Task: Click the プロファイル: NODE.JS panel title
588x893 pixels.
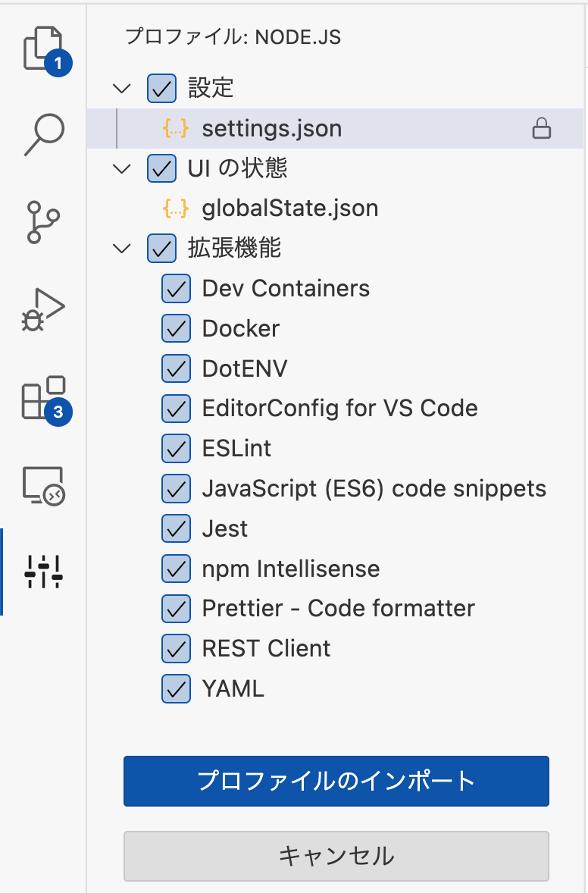Action: point(233,38)
